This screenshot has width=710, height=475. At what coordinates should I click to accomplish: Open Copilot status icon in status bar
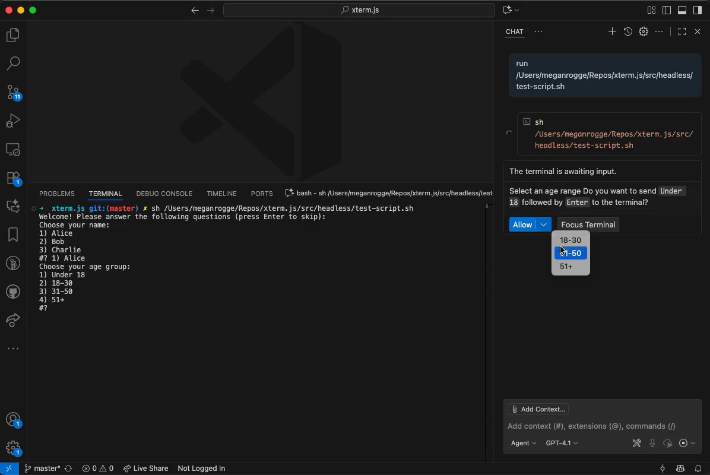[680, 468]
